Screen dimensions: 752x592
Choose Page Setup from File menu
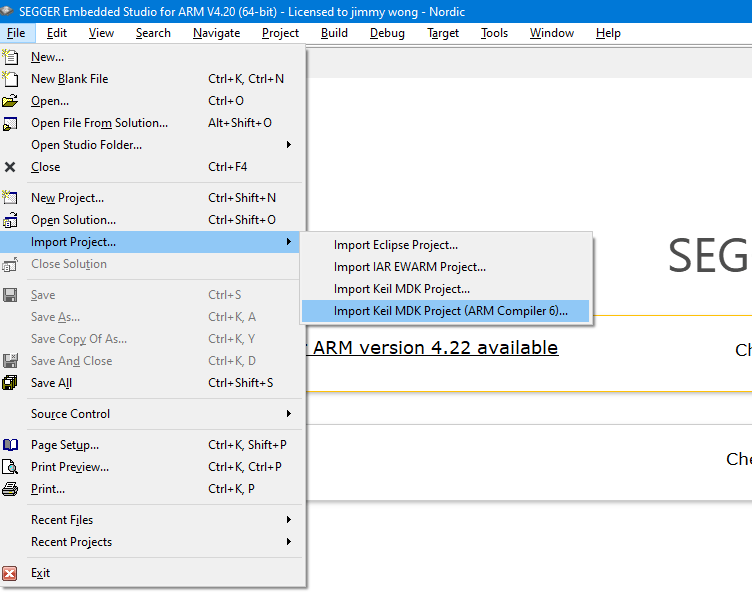65,445
